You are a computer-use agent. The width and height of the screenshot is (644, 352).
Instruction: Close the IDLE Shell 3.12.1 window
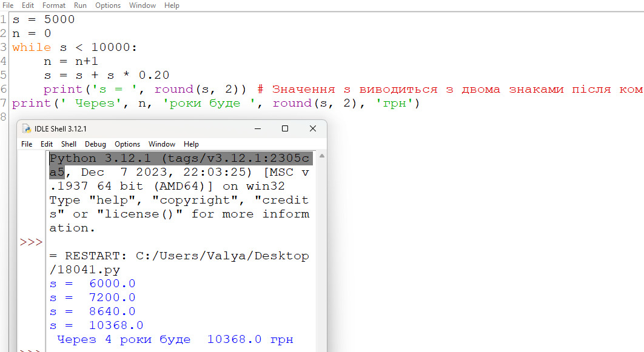[x=312, y=128]
